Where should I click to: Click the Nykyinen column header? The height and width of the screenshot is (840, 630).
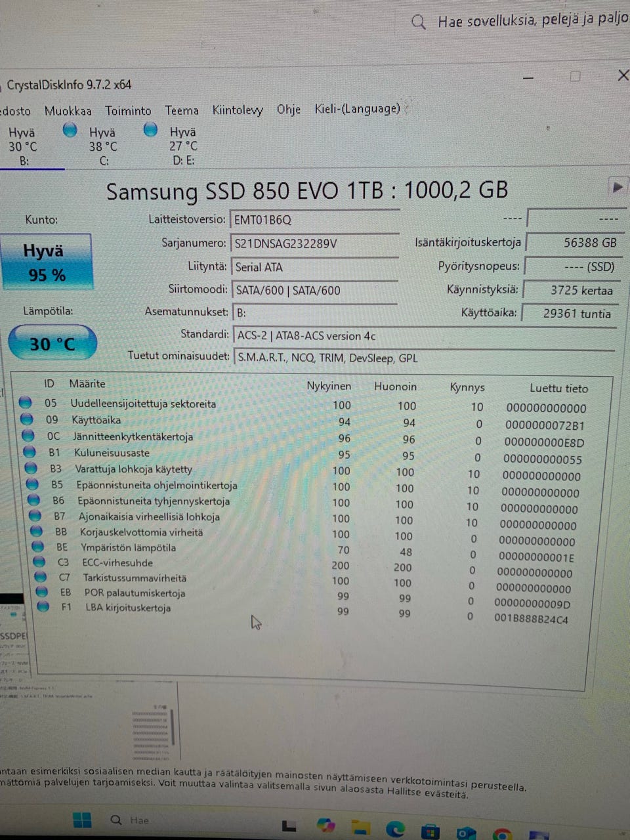click(329, 385)
